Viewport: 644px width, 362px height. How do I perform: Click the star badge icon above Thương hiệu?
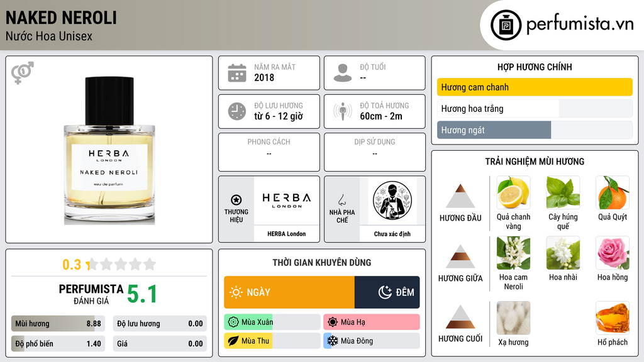pyautogui.click(x=236, y=200)
